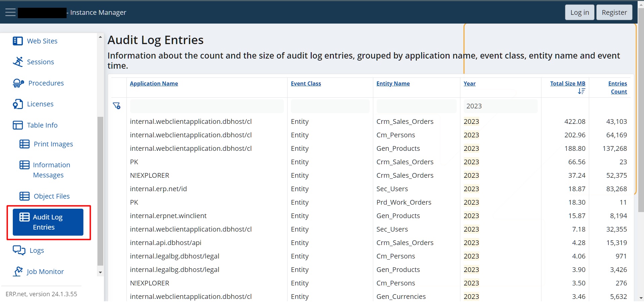The image size is (644, 308).
Task: Click the 137,268 entries count cell
Action: tap(615, 148)
